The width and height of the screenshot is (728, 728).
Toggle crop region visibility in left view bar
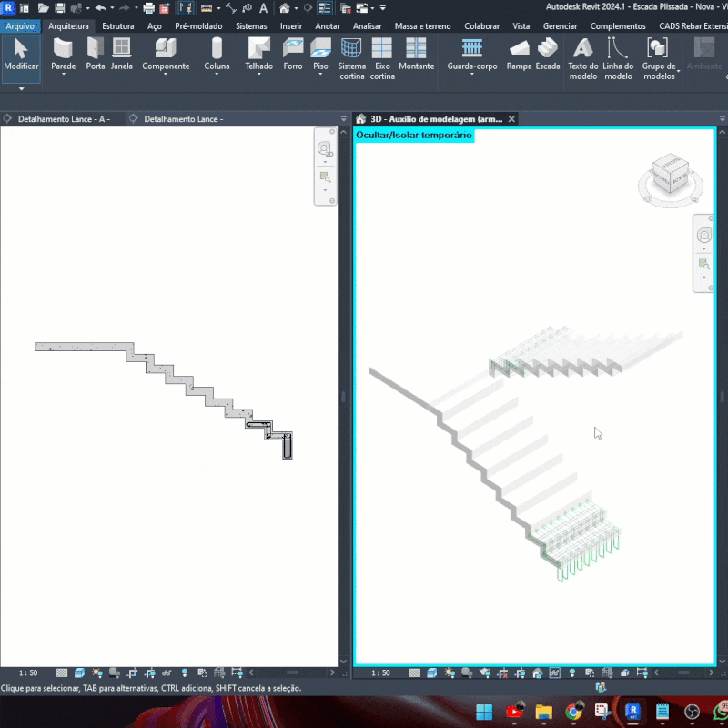(149, 672)
